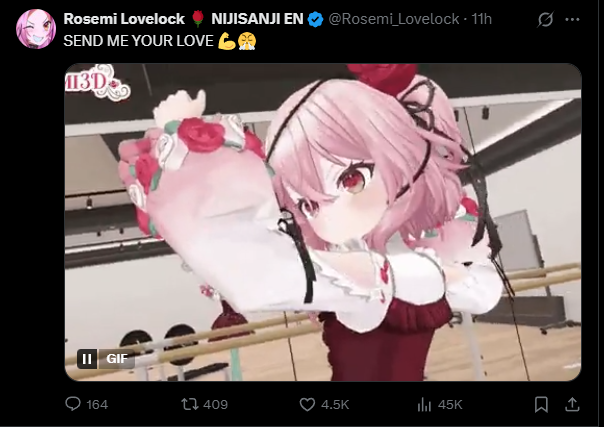Open the 11h timestamp link
604x427 pixels.
pyautogui.click(x=482, y=19)
